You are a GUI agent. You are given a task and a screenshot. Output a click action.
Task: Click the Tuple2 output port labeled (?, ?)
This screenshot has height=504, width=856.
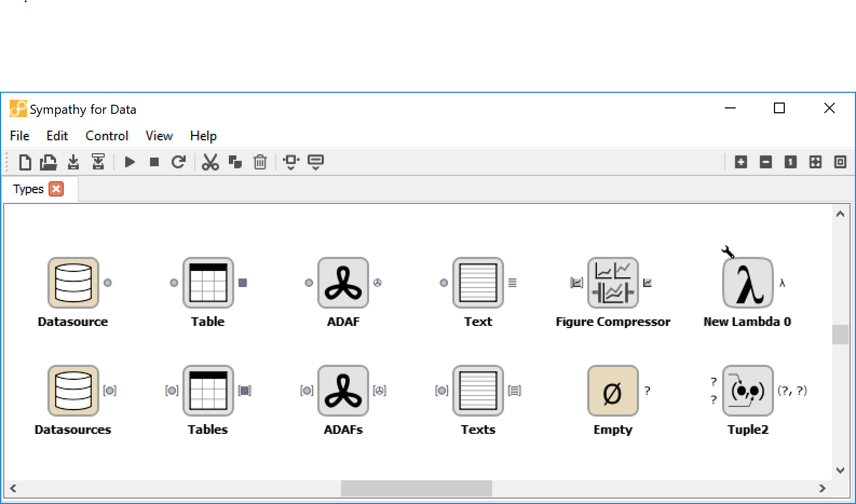tap(792, 391)
